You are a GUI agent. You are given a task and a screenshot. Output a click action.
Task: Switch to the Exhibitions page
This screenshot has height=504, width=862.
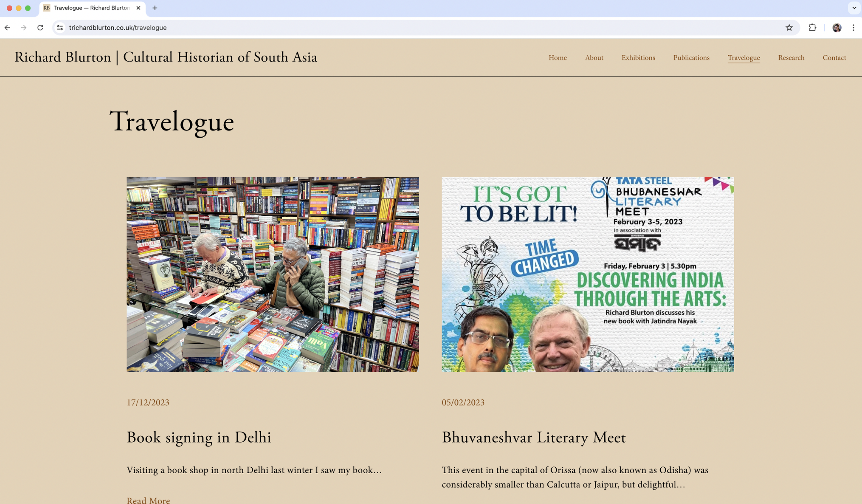(638, 58)
